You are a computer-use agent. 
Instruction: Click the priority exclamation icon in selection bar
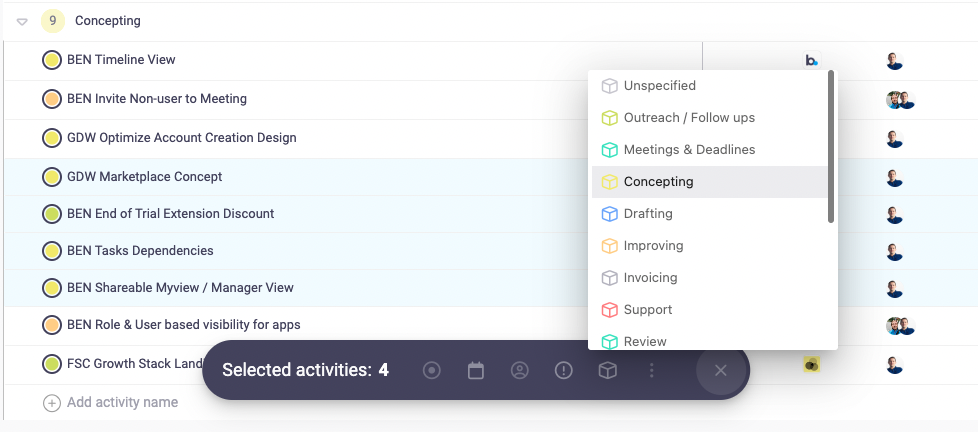(564, 371)
